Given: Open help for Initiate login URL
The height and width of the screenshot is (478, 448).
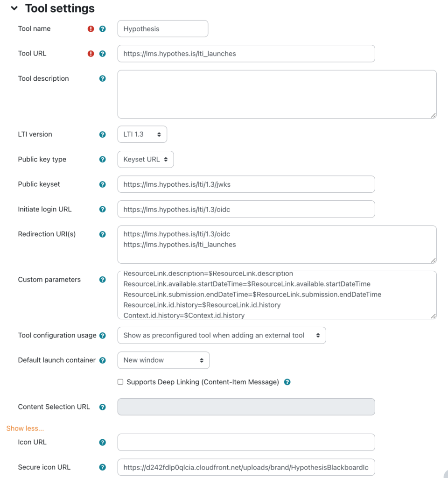Looking at the screenshot, I should [102, 209].
